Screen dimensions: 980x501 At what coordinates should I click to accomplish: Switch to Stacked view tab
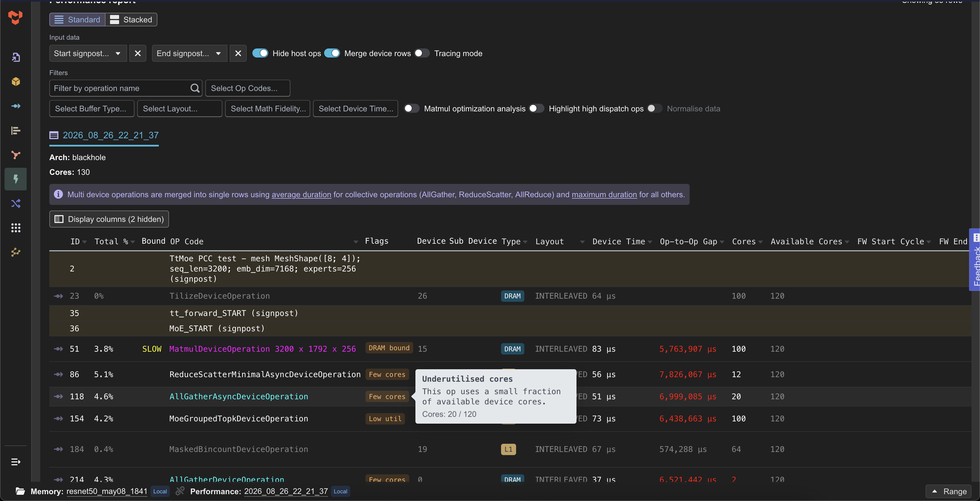tap(131, 19)
